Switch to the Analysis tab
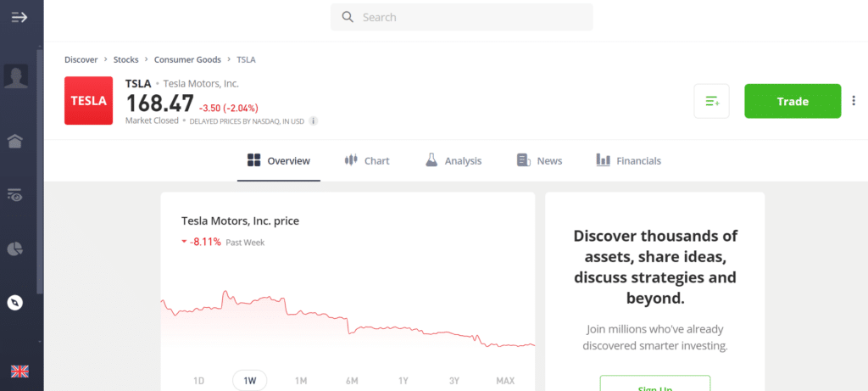The image size is (868, 391). point(453,160)
